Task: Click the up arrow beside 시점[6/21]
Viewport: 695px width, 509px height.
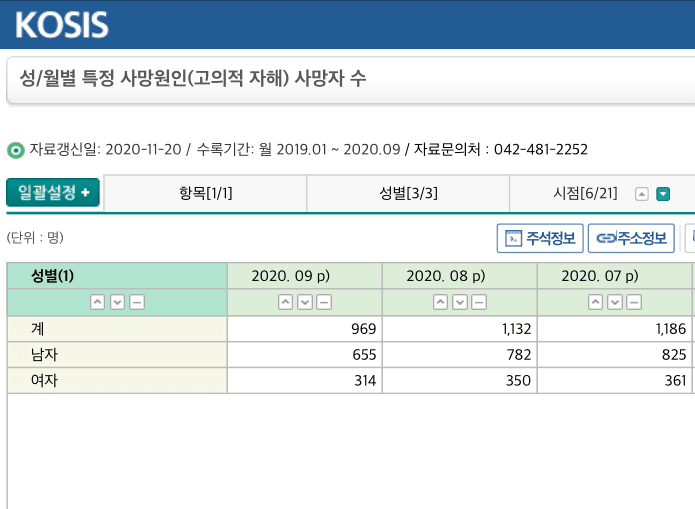Action: tap(642, 194)
